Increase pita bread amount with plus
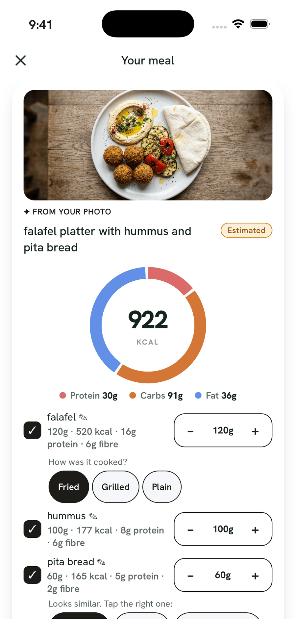Screen dimensions: 296x644 (x=255, y=576)
